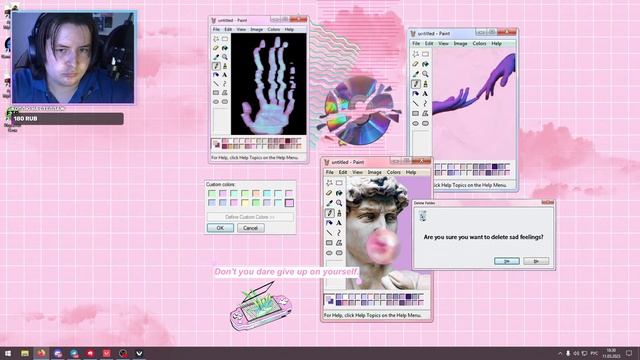Image resolution: width=640 pixels, height=360 pixels.
Task: Open the Help menu in purple hands Paint window
Action: (x=496, y=43)
